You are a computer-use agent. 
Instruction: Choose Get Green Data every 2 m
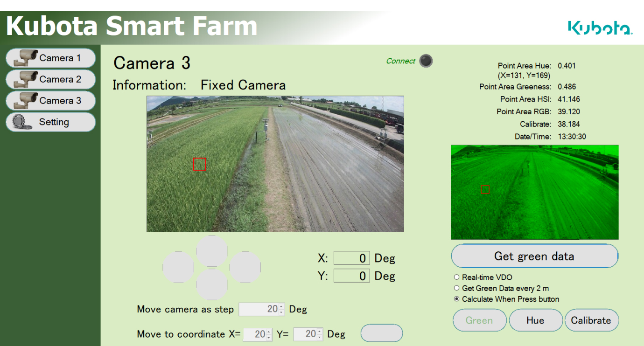click(x=501, y=288)
